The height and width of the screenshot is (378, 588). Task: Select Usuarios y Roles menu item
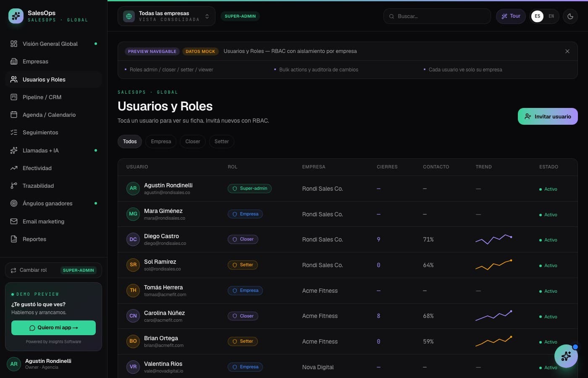click(53, 79)
